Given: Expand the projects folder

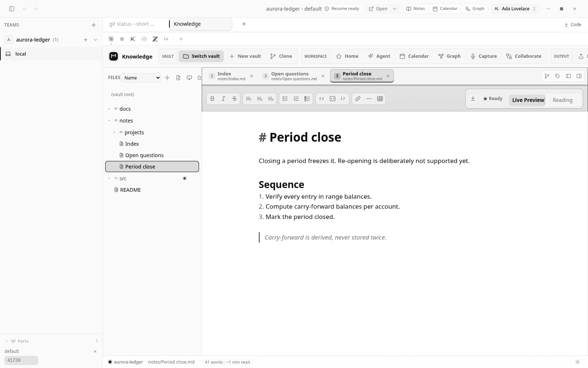Looking at the screenshot, I should point(114,132).
